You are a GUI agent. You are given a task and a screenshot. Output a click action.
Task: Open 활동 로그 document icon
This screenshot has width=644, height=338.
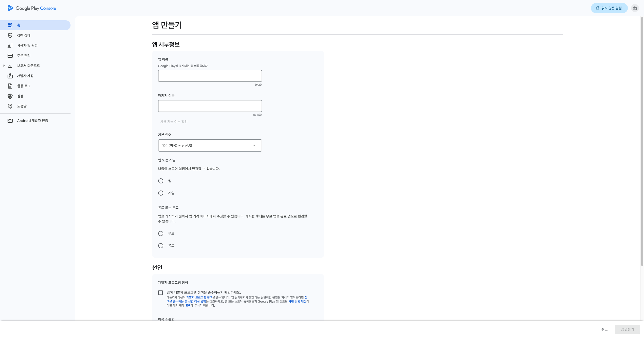pyautogui.click(x=10, y=86)
